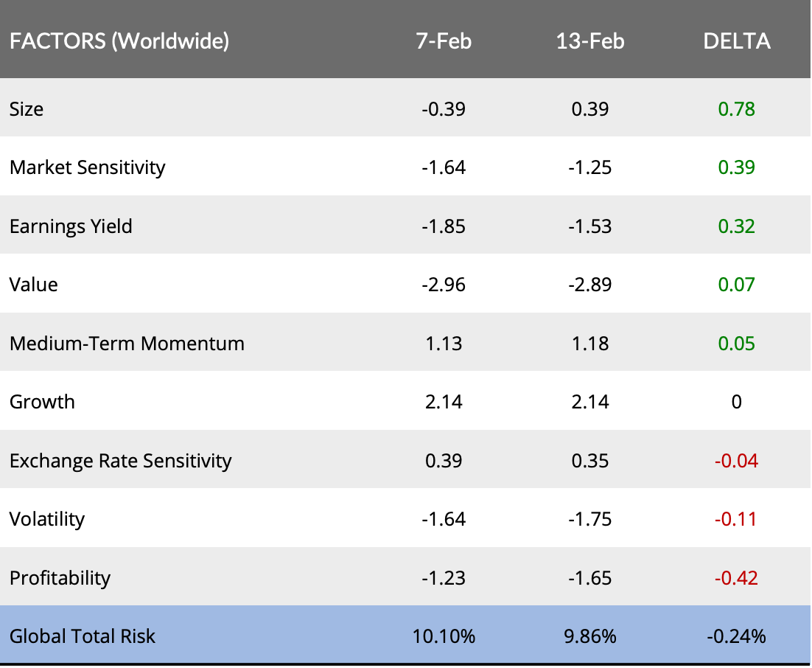This screenshot has width=812, height=668.
Task: Click the DELTA column header
Action: tap(737, 41)
